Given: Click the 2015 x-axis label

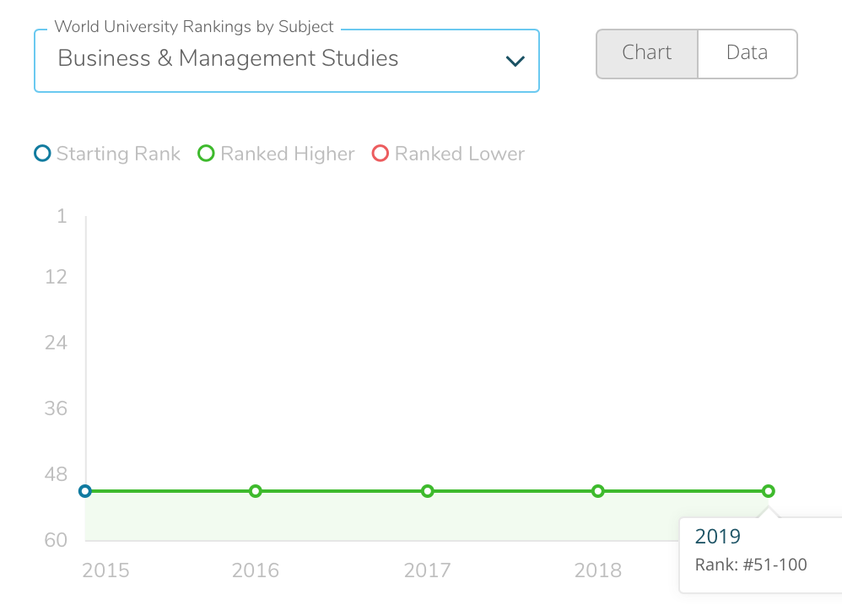Looking at the screenshot, I should point(105,570).
